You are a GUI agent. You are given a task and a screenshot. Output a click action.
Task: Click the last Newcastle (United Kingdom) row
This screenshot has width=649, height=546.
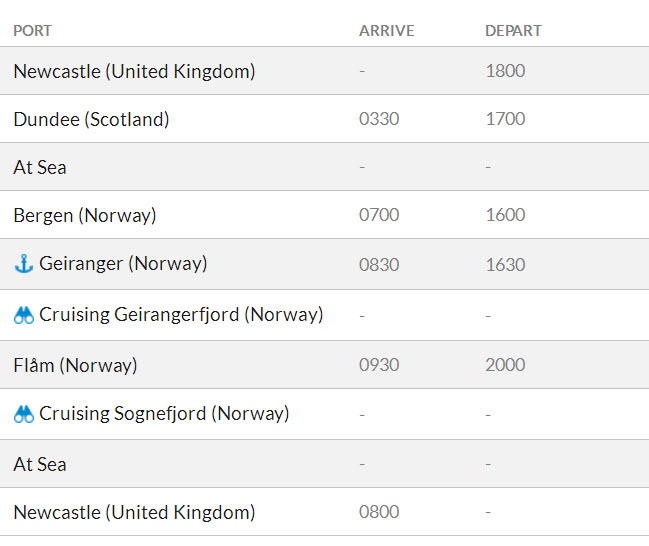134,512
